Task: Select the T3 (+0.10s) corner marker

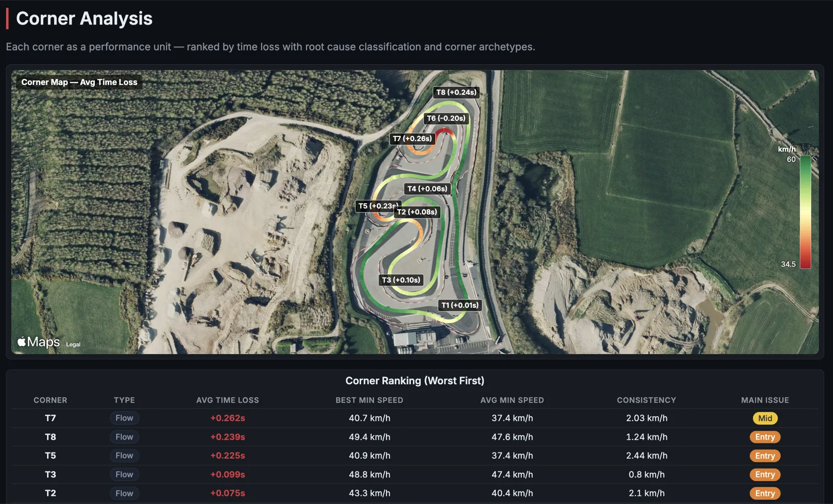Action: (401, 280)
